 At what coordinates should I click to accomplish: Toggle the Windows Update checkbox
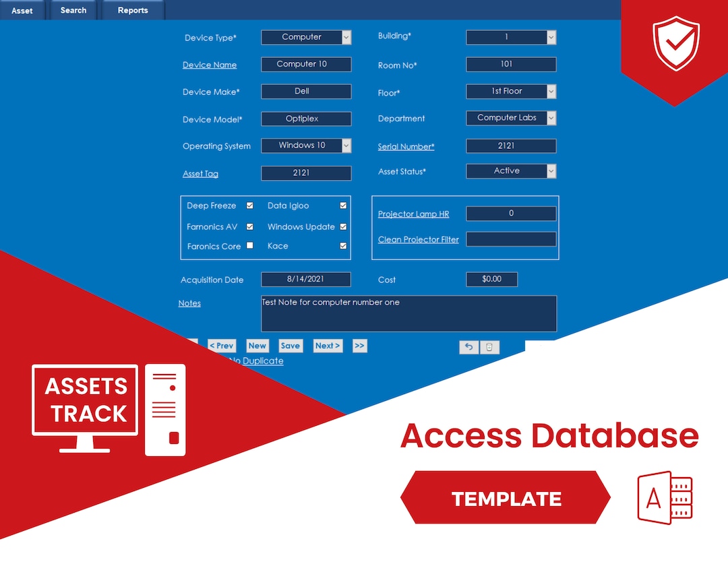click(343, 226)
